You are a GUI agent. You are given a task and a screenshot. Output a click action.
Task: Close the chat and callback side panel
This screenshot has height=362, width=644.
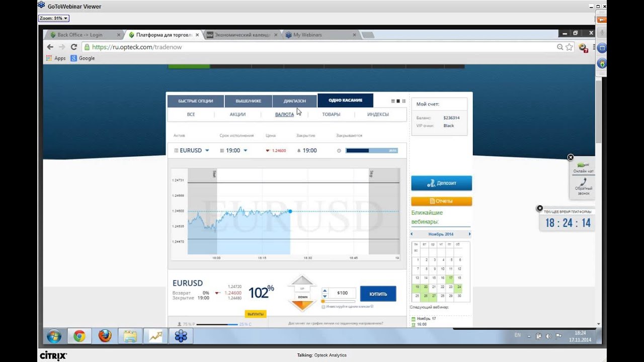click(571, 157)
